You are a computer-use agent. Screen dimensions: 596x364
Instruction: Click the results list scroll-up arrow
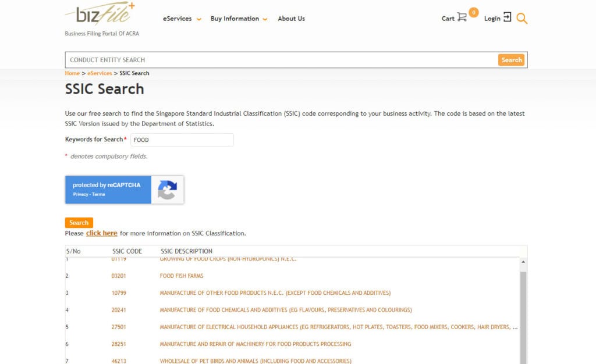pyautogui.click(x=523, y=263)
